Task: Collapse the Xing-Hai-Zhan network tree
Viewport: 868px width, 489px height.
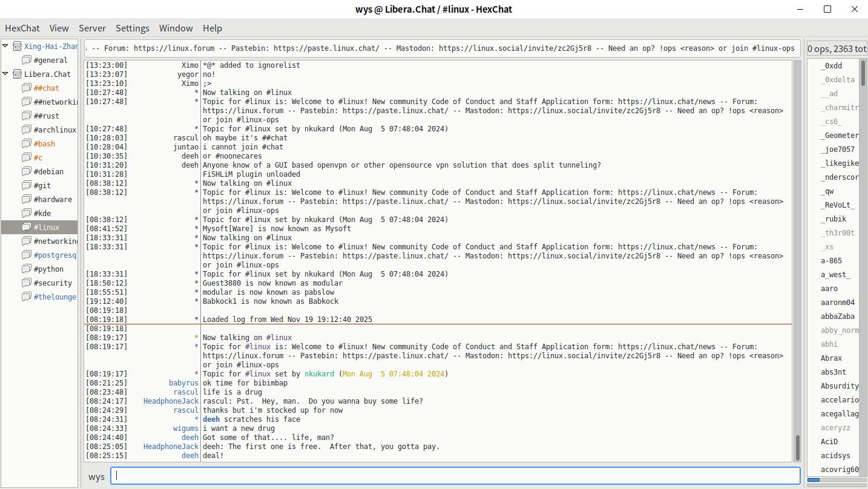Action: [x=5, y=46]
